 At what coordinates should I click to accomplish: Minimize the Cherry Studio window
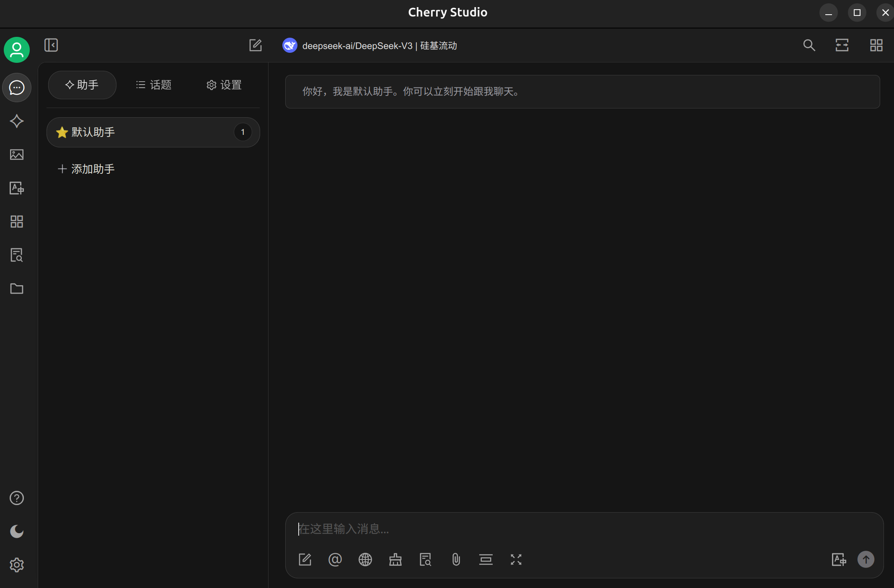[829, 13]
